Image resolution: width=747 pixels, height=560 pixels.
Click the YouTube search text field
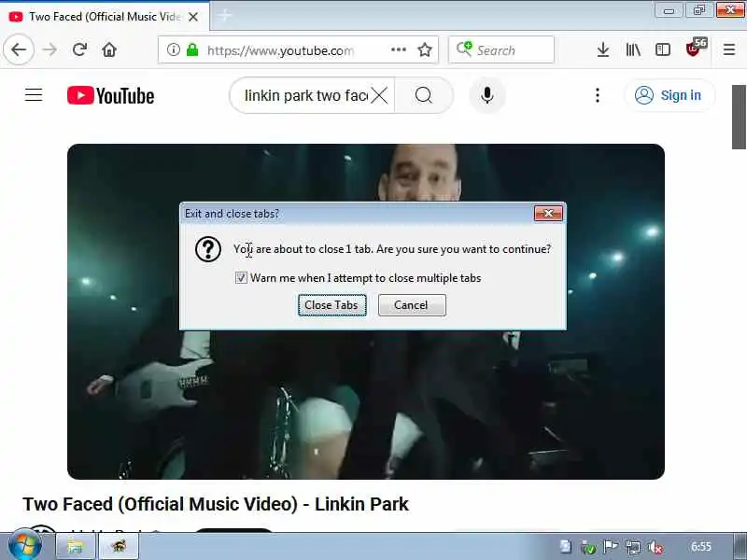(305, 95)
